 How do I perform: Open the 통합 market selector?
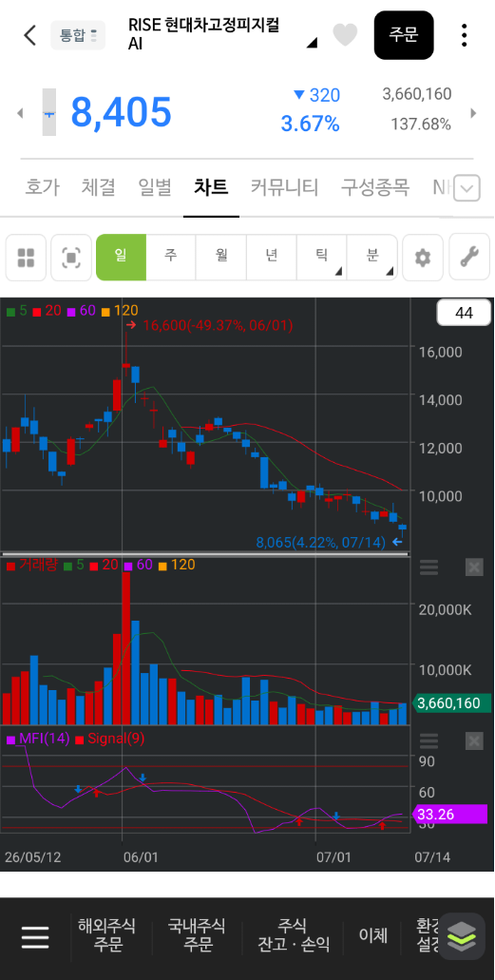pos(78,35)
